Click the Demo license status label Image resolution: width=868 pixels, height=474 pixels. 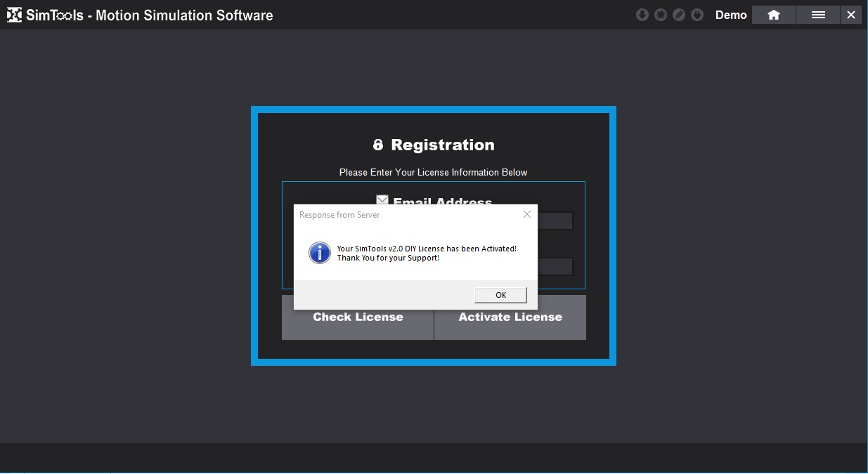(731, 15)
